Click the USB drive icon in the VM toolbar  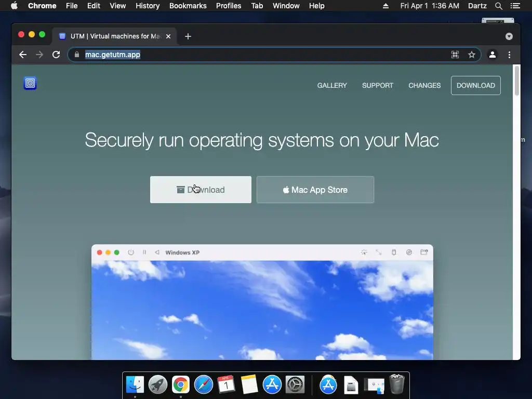point(394,252)
